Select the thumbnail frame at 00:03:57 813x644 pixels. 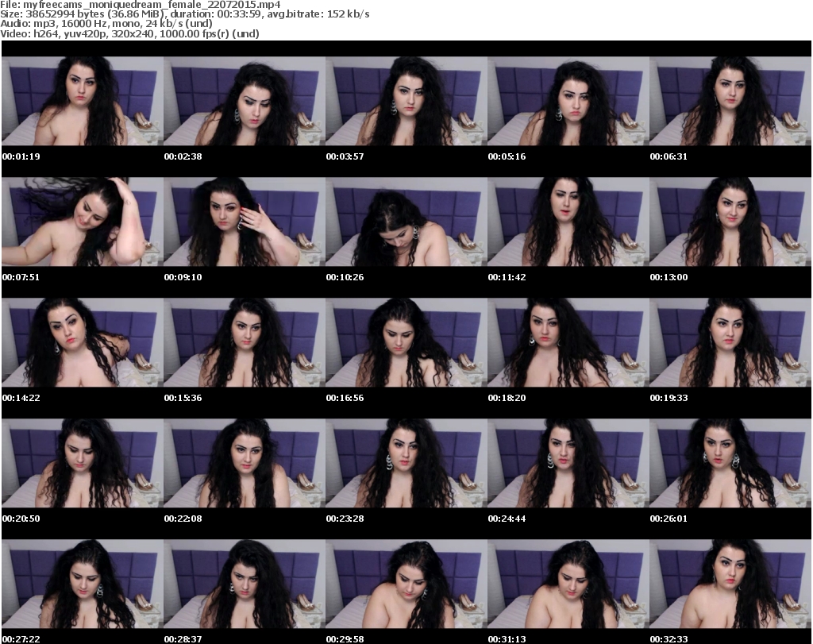pos(406,101)
